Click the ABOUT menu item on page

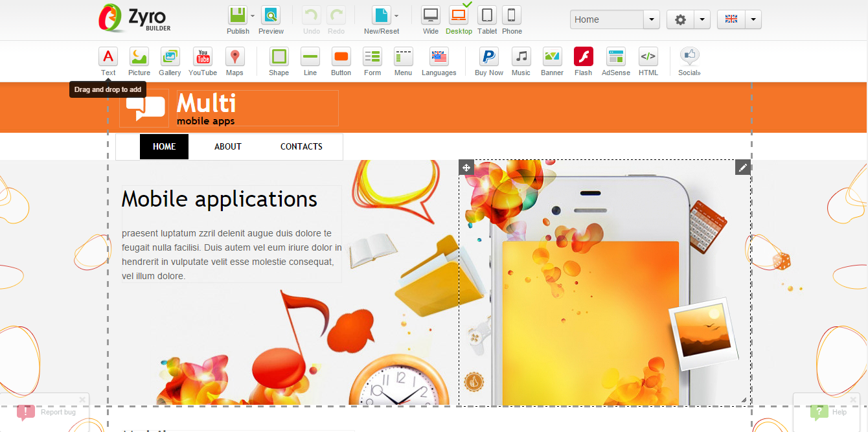[x=228, y=146]
